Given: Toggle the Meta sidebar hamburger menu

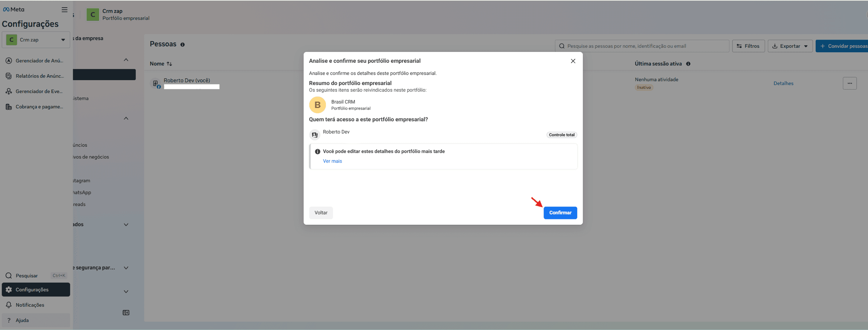Looking at the screenshot, I should (64, 10).
